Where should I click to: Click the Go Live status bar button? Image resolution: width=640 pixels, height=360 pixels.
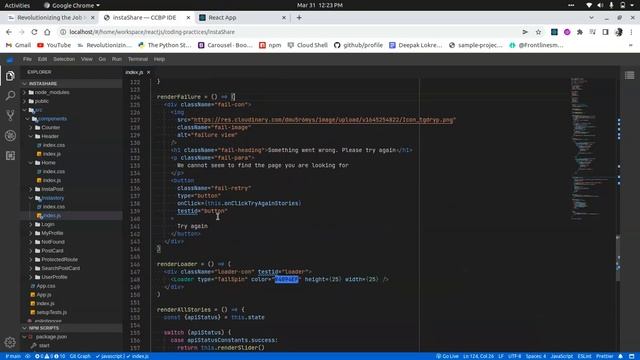click(447, 356)
